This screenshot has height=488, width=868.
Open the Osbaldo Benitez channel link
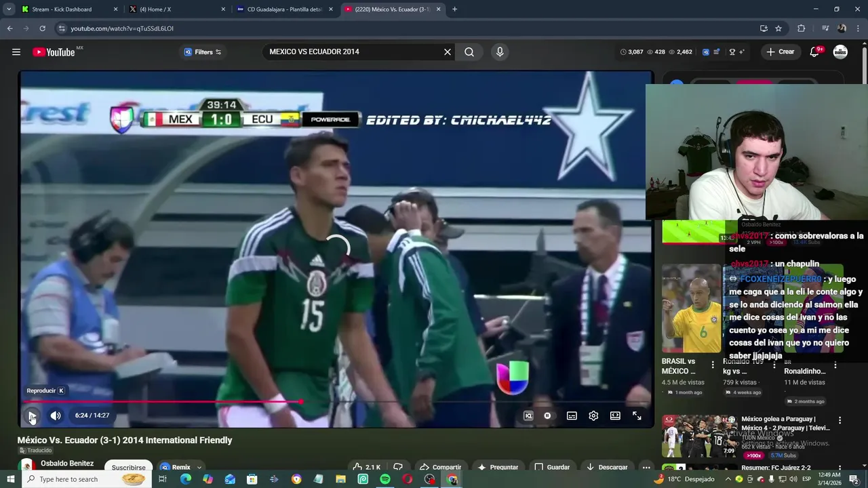click(x=67, y=464)
